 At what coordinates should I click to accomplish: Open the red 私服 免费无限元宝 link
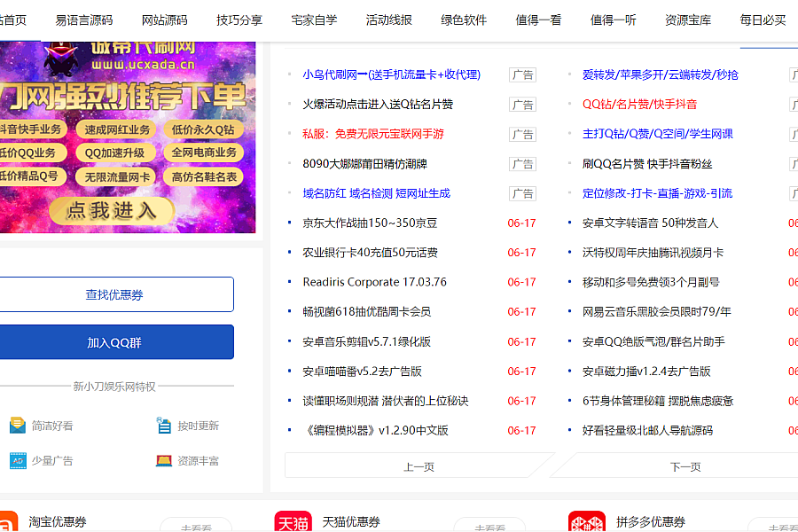coord(373,134)
